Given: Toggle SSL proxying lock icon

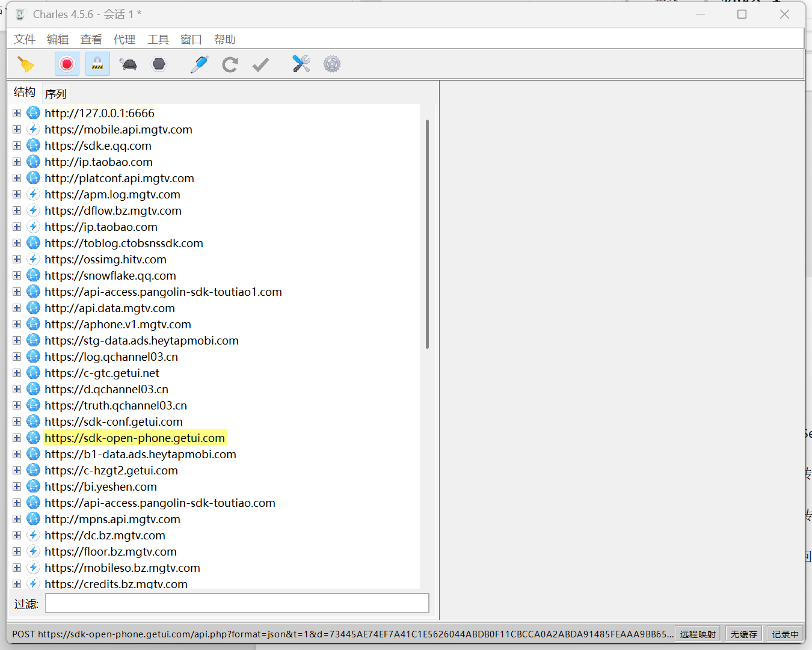Looking at the screenshot, I should [97, 64].
